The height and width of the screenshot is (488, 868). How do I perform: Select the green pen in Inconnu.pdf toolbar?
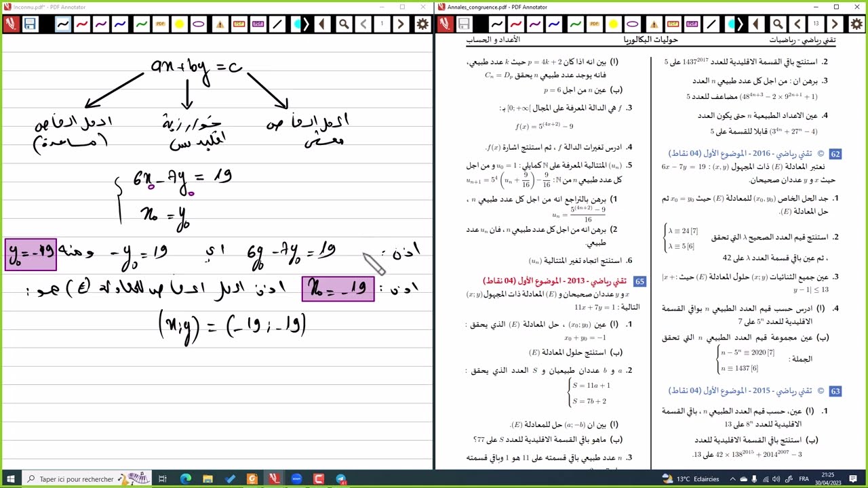pos(141,24)
